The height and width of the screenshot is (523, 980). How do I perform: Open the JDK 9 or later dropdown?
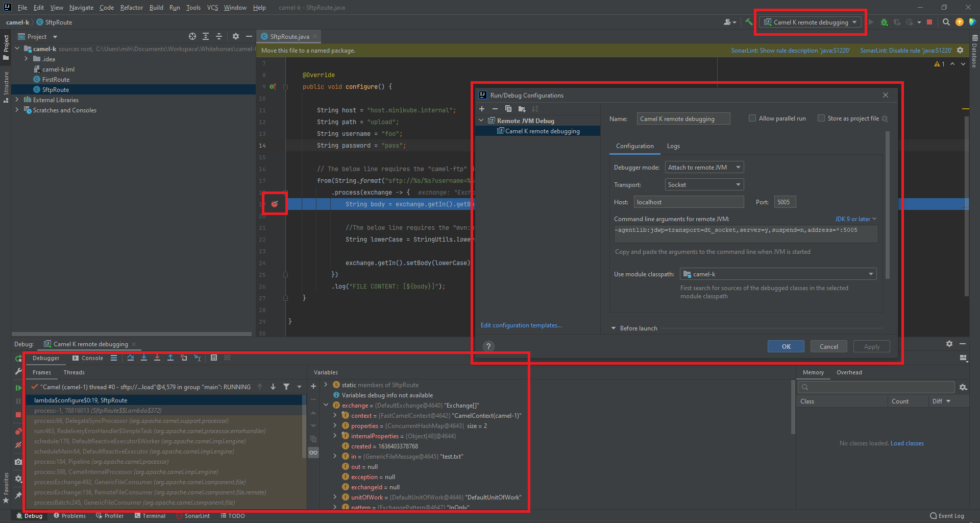click(x=855, y=219)
